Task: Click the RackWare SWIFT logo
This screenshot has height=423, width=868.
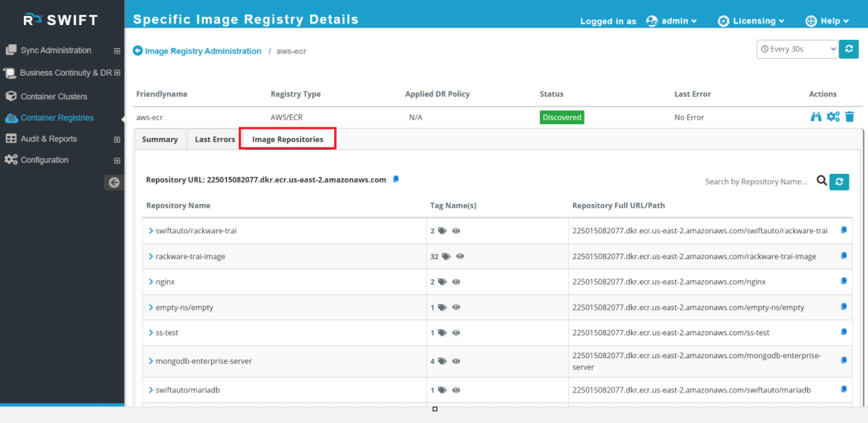Action: tap(61, 20)
